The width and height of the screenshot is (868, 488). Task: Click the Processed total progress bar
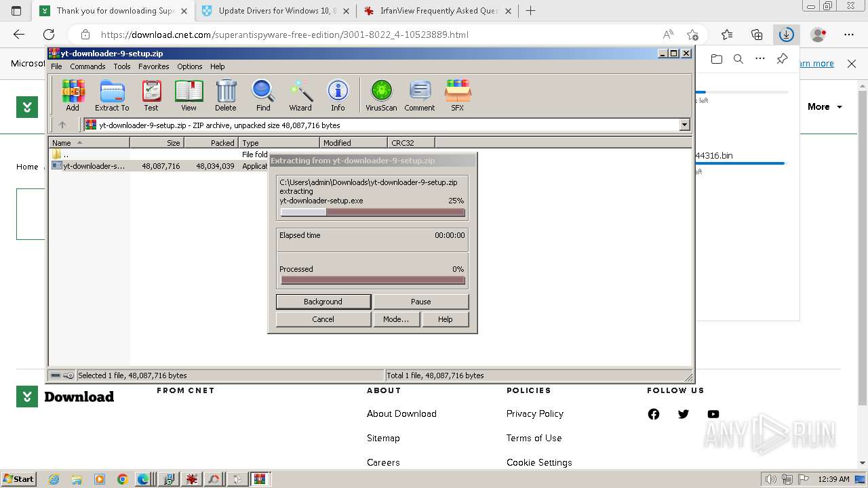(x=372, y=280)
